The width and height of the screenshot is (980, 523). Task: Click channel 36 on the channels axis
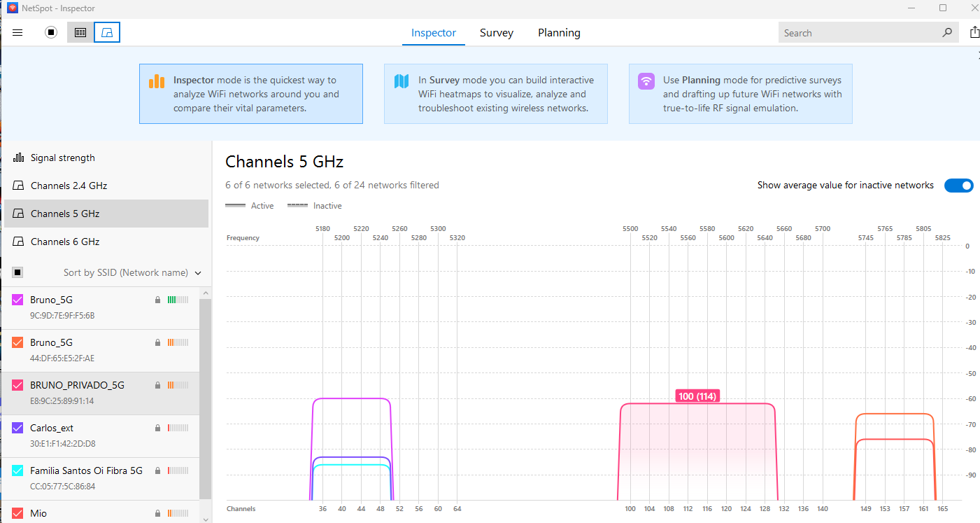click(322, 509)
